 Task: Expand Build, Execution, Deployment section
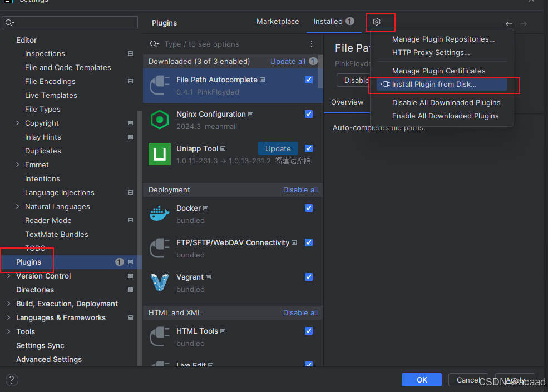pyautogui.click(x=9, y=304)
